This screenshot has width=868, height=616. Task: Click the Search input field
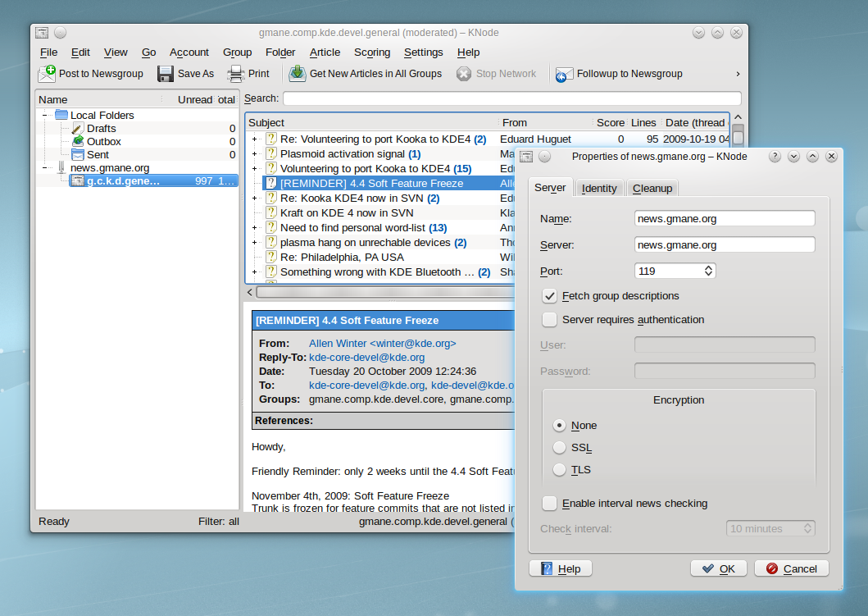511,98
